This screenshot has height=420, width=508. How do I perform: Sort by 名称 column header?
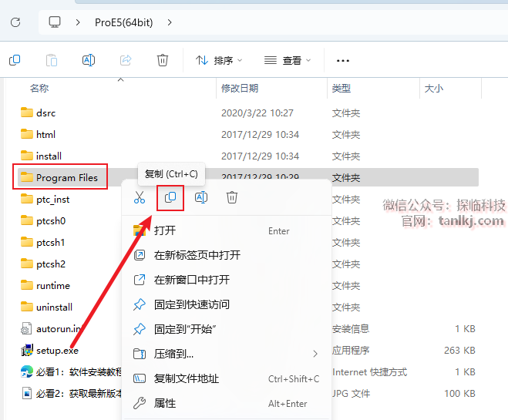39,88
